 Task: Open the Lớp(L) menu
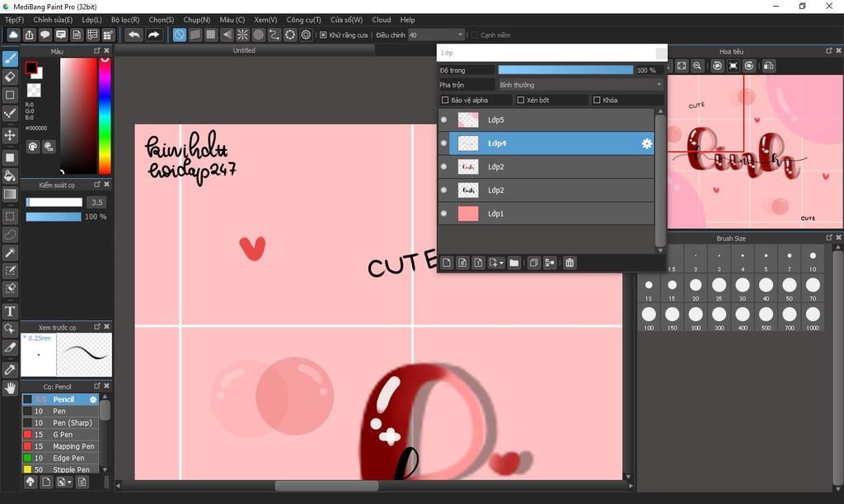(92, 20)
